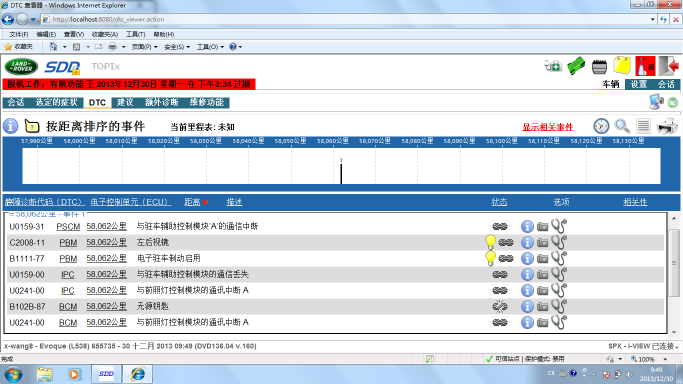Click the list view icon
This screenshot has height=384, width=683.
coord(643,126)
